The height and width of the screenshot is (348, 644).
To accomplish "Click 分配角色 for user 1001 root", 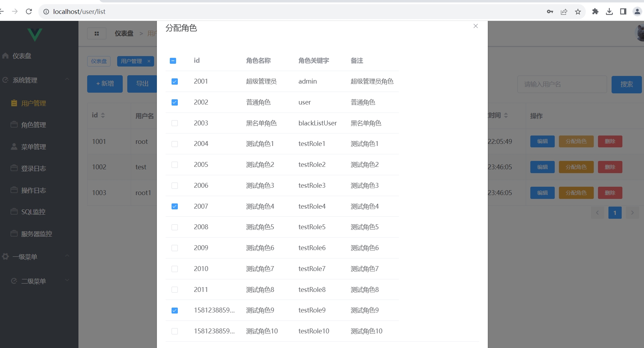I will [576, 141].
